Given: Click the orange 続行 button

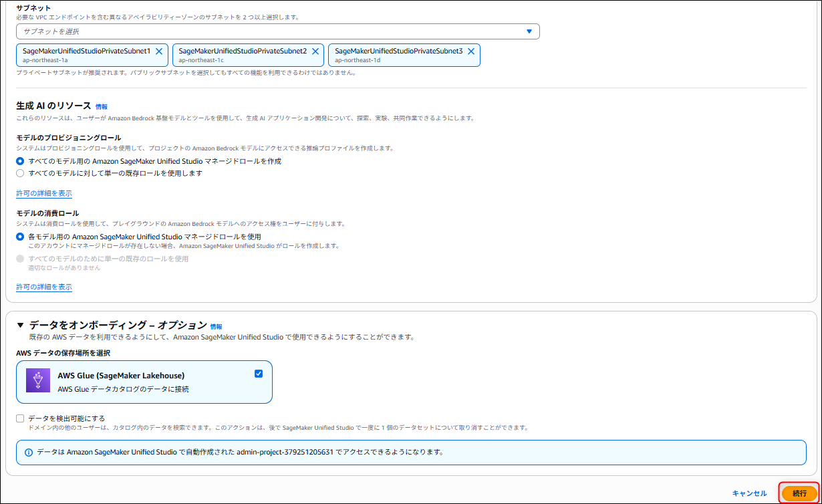Looking at the screenshot, I should click(x=799, y=493).
